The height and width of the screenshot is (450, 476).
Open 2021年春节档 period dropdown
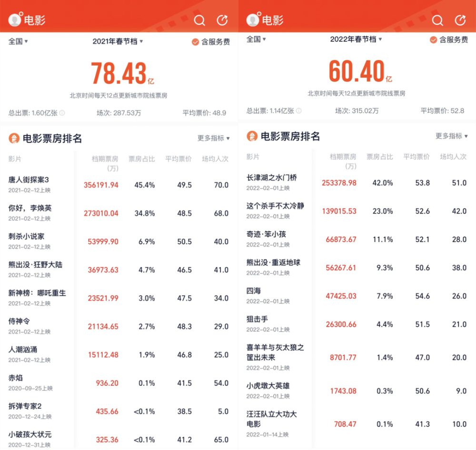118,41
